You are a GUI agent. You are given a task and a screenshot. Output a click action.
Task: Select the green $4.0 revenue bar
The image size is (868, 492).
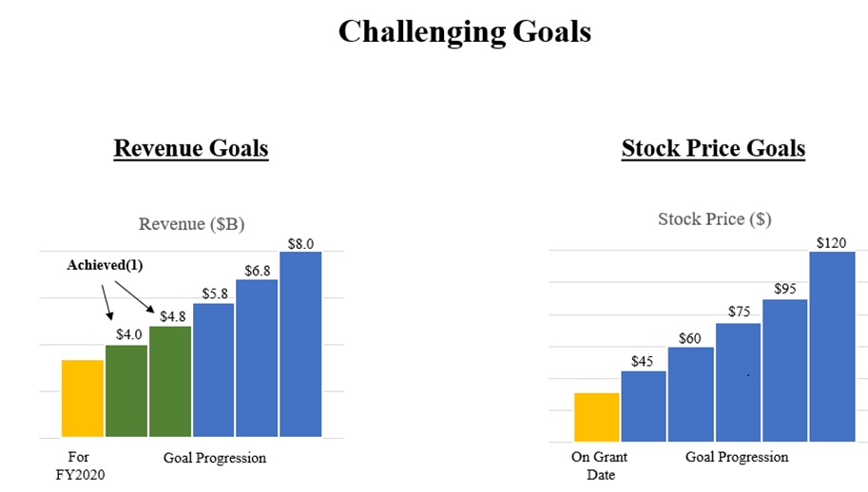126,391
